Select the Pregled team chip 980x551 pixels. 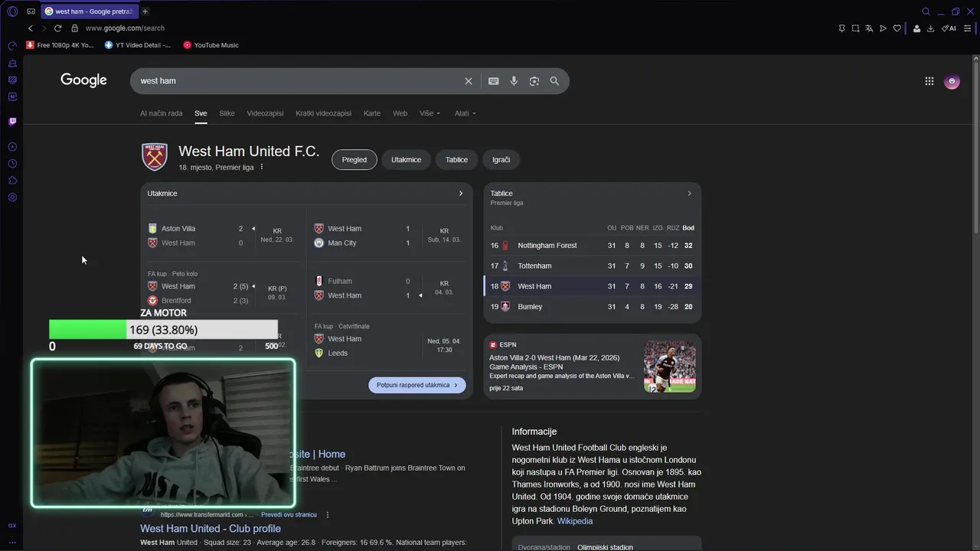[x=354, y=160]
